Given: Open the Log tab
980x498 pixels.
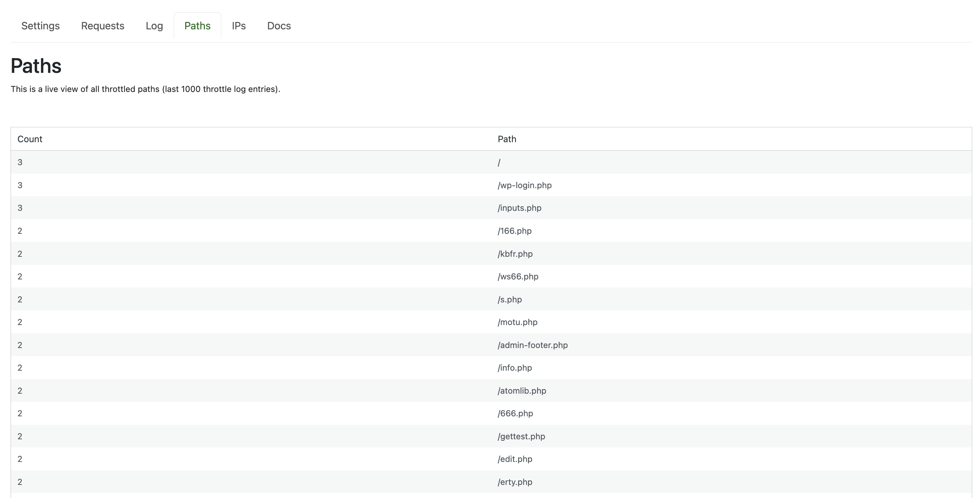Looking at the screenshot, I should [x=154, y=26].
